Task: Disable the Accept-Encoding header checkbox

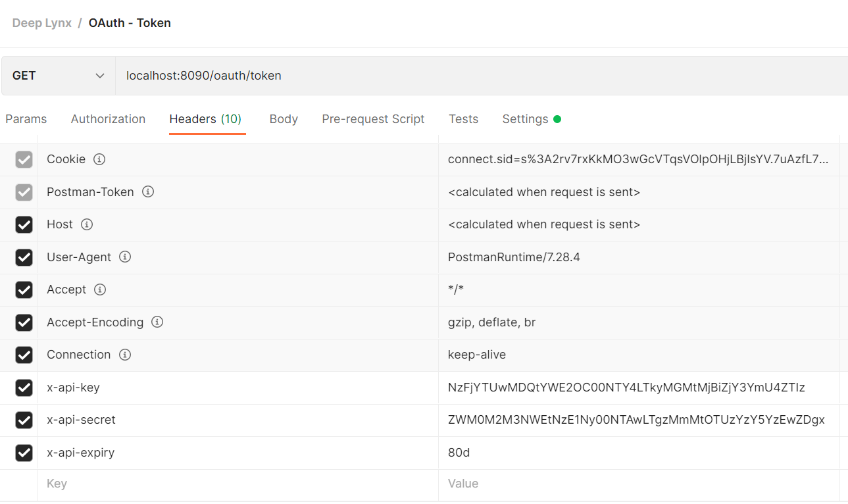Action: pos(24,322)
